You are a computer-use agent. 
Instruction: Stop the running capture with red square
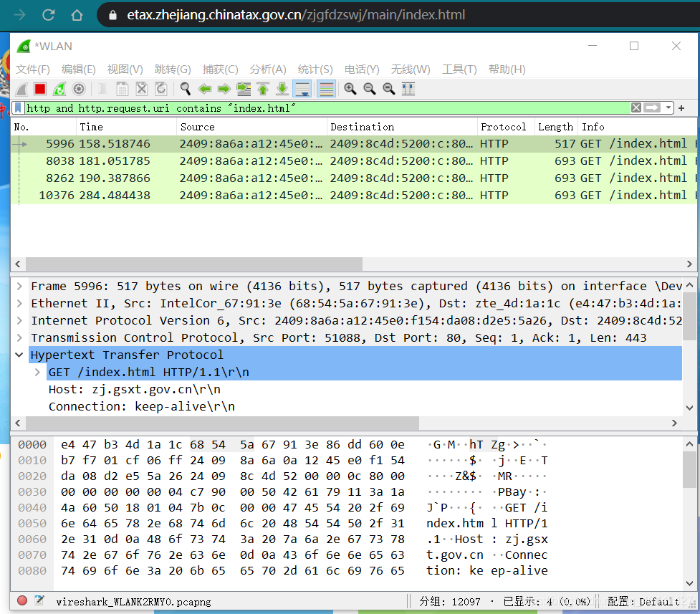pyautogui.click(x=40, y=90)
